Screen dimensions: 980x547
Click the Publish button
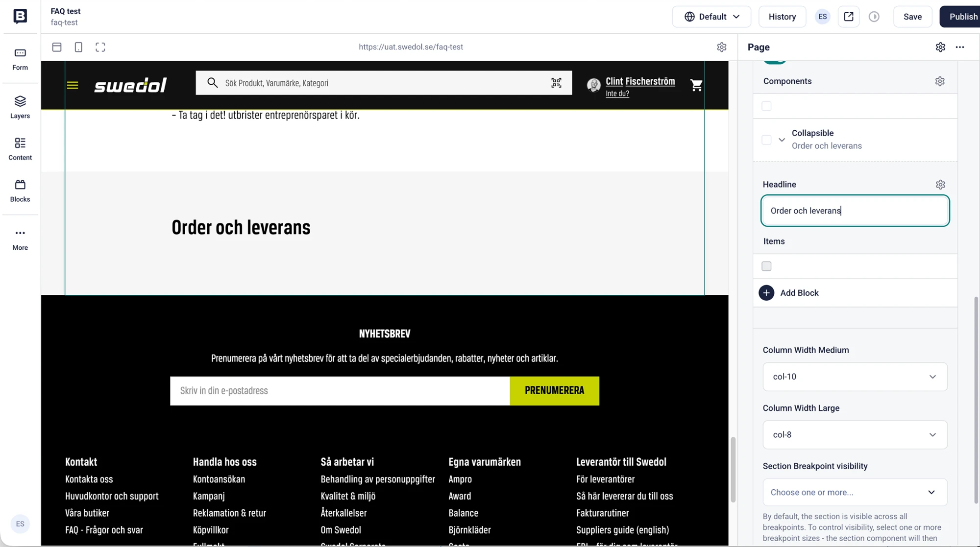(960, 17)
